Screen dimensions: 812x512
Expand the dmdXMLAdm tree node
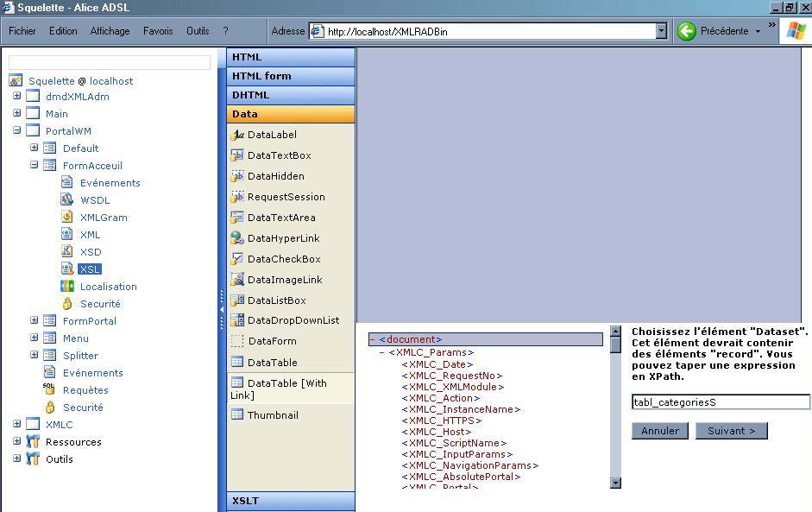[x=16, y=97]
